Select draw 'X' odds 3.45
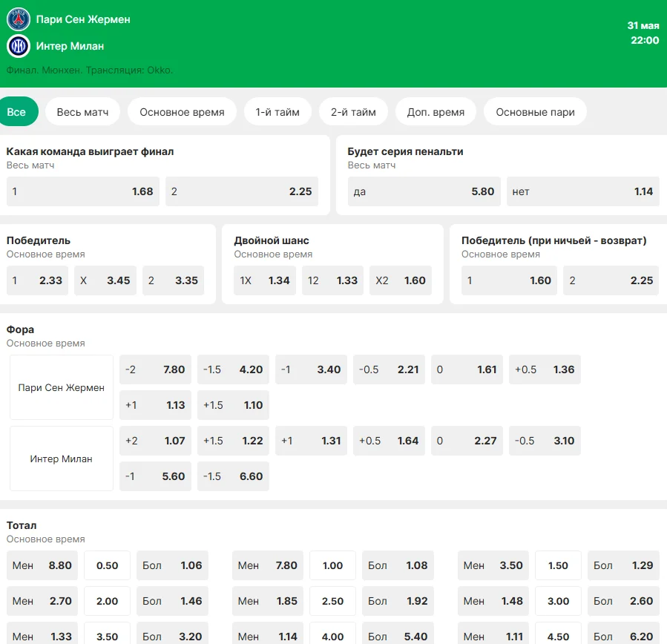The width and height of the screenshot is (667, 644). (x=105, y=280)
